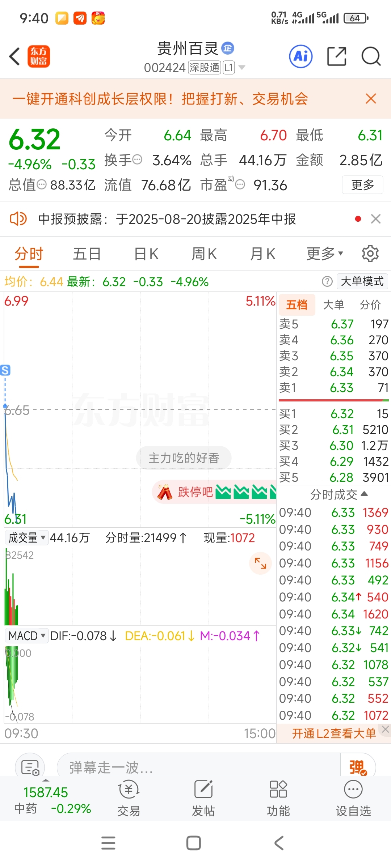Tap help question mark near 大单模式
391x868 pixels.
tap(327, 281)
